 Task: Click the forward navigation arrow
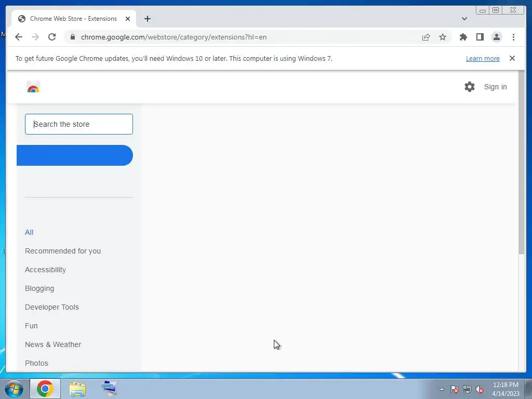tap(35, 37)
